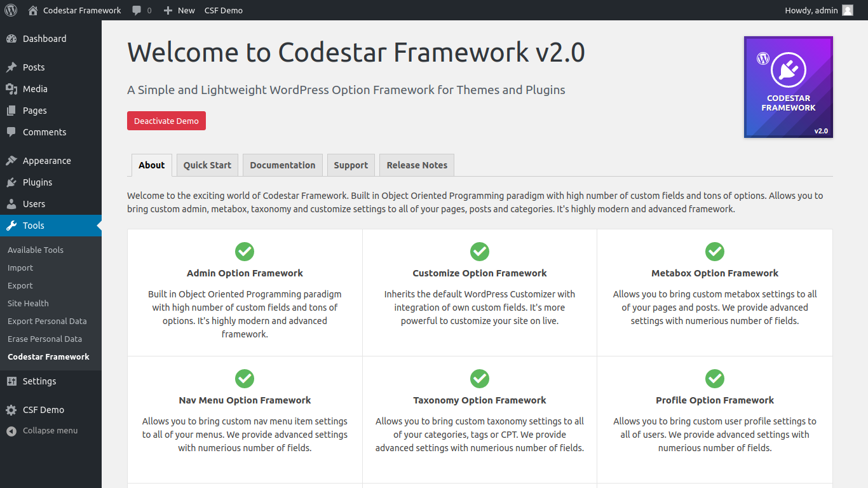Image resolution: width=868 pixels, height=488 pixels.
Task: Click the home icon beside Codestar Framework
Action: [33, 10]
